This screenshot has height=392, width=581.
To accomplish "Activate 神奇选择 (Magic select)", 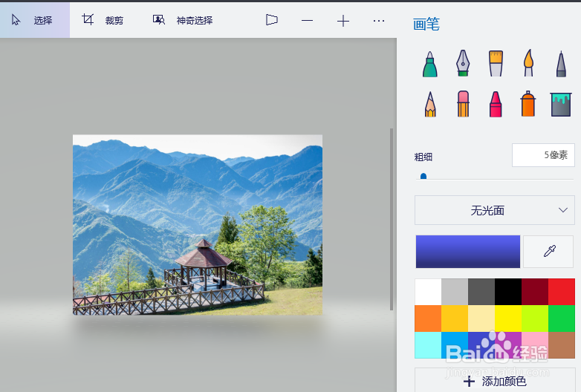I will pyautogui.click(x=183, y=20).
